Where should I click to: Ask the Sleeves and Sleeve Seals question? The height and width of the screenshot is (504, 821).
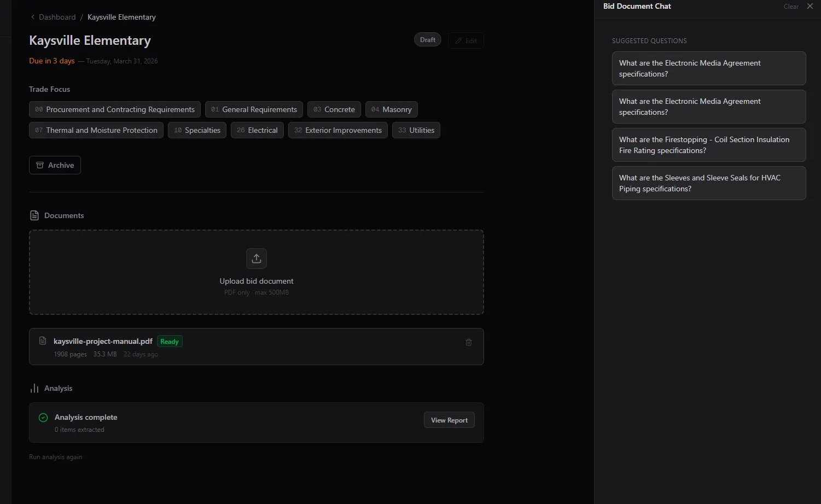[x=708, y=183]
